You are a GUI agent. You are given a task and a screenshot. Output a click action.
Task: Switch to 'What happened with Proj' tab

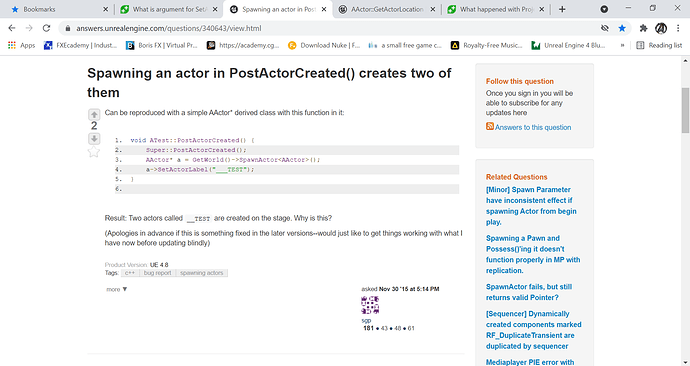pos(496,9)
